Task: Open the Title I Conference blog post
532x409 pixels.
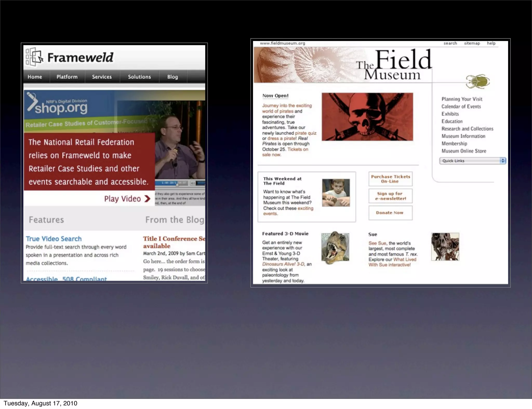Action: coord(174,242)
